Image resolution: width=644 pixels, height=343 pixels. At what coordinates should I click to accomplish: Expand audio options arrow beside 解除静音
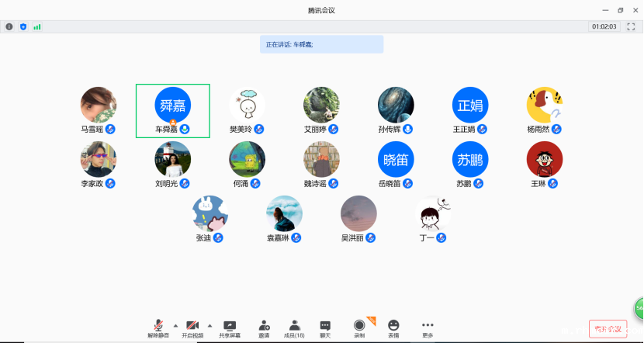(175, 325)
